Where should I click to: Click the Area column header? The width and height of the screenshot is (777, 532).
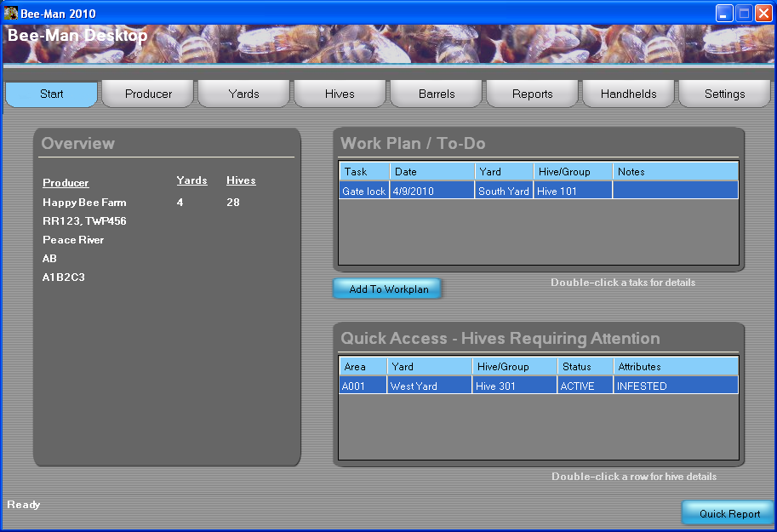[x=363, y=367]
